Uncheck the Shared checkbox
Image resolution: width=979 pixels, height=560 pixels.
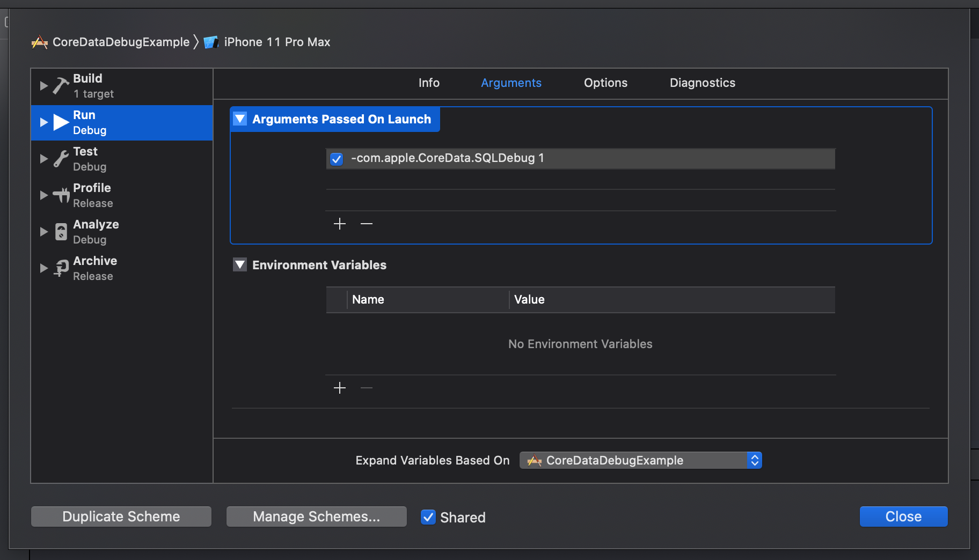[428, 517]
